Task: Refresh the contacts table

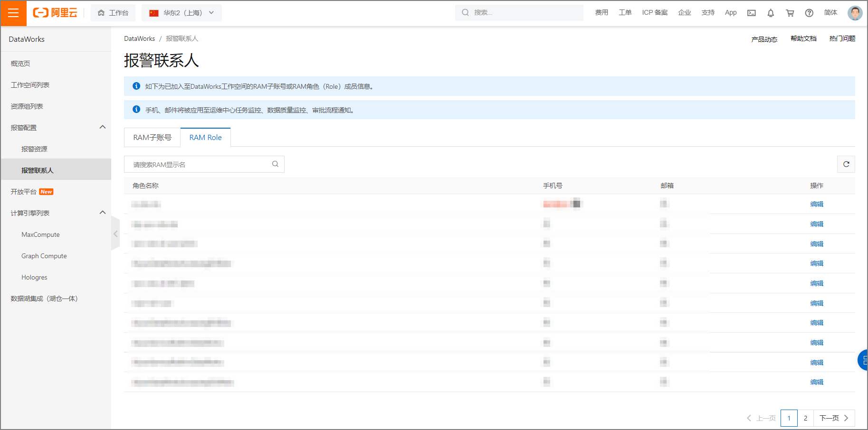Action: tap(846, 164)
